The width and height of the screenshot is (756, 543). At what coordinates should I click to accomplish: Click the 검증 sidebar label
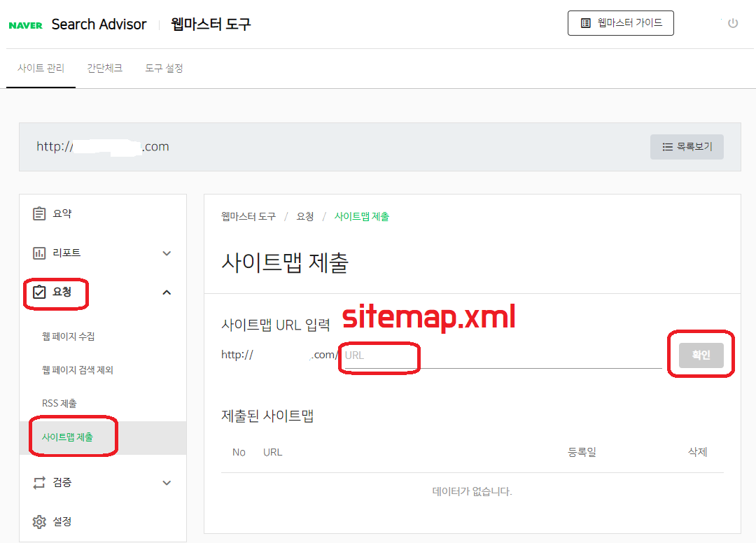(x=62, y=482)
